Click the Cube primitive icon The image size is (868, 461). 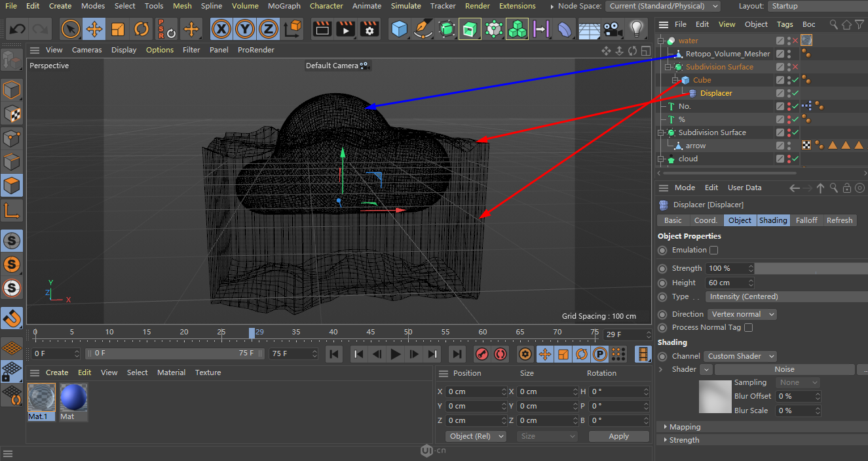click(400, 29)
